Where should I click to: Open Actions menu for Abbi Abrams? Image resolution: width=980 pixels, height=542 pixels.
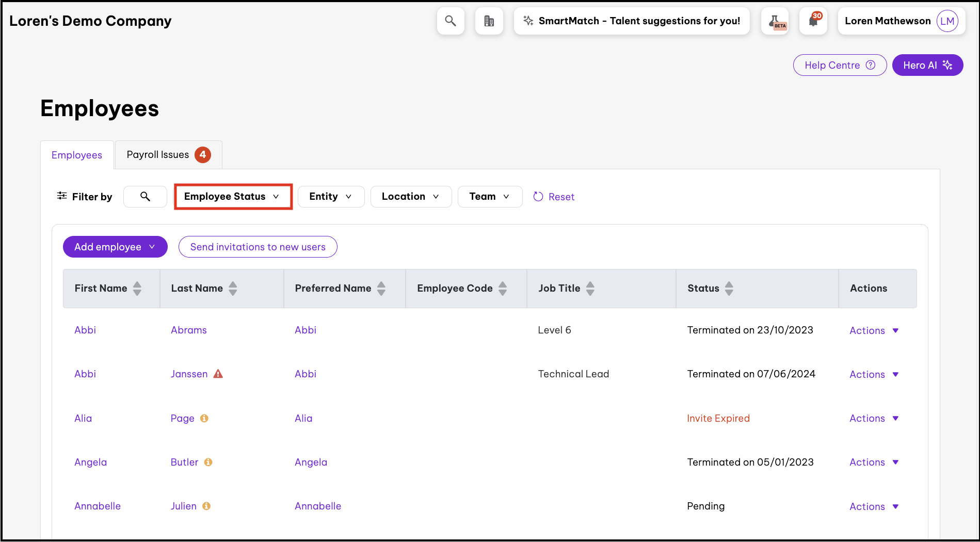click(874, 330)
